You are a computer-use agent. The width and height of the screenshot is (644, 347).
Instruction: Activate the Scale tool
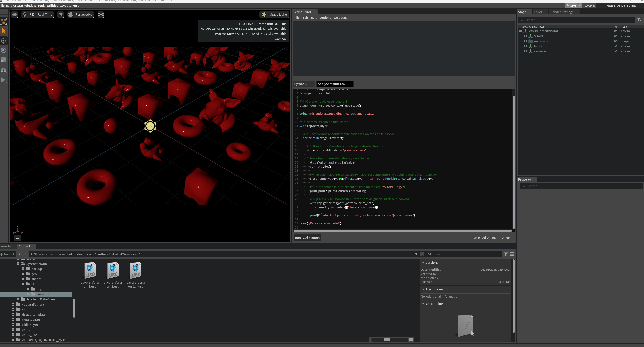tap(4, 60)
